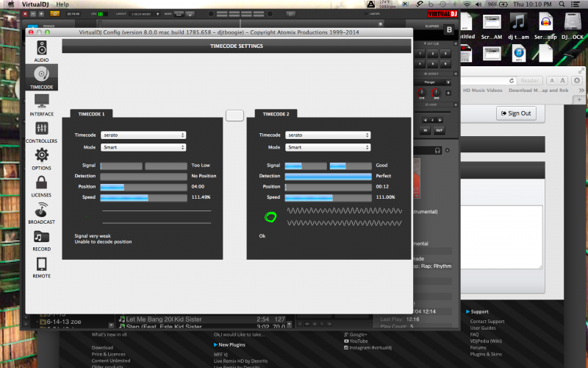Set loop OUT point button
Viewport: 588px width, 368px height.
[439, 130]
